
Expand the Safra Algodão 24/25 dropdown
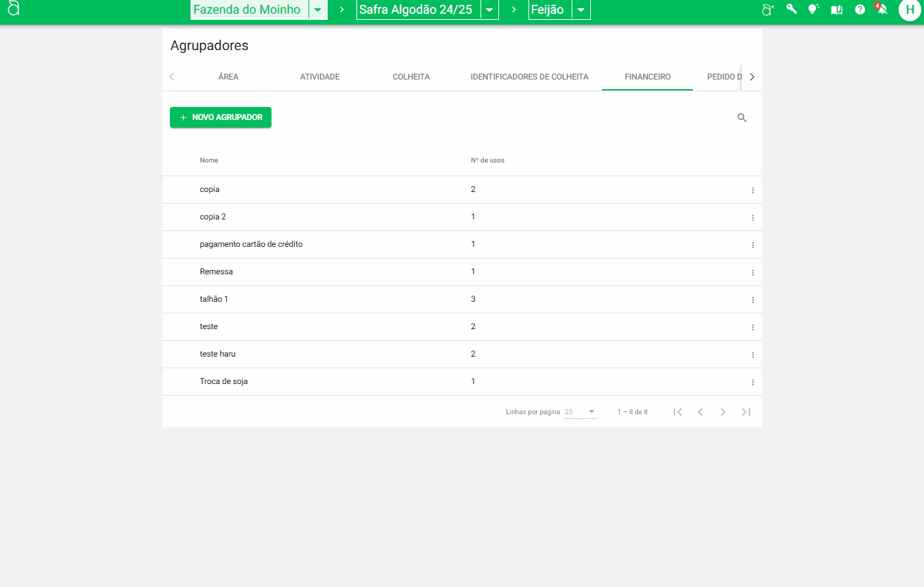[x=489, y=10]
